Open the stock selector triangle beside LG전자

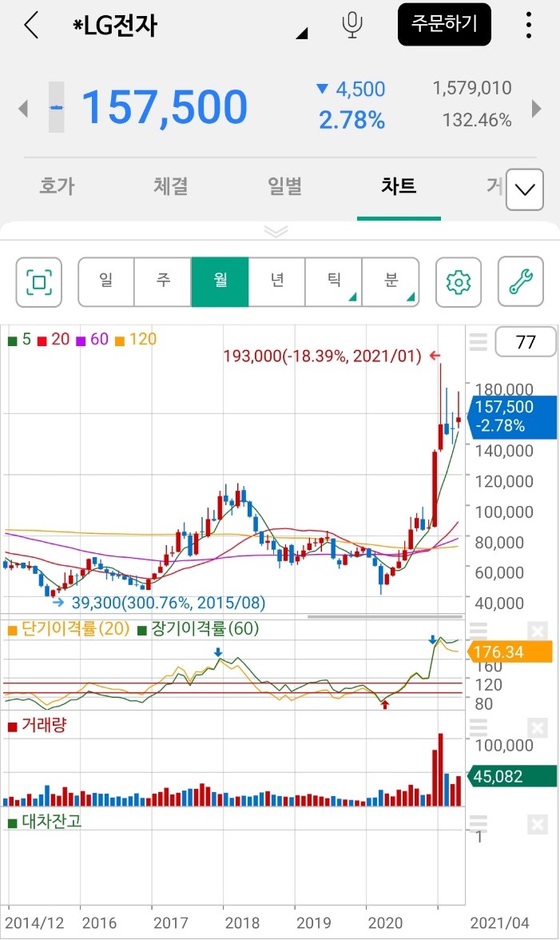click(302, 34)
